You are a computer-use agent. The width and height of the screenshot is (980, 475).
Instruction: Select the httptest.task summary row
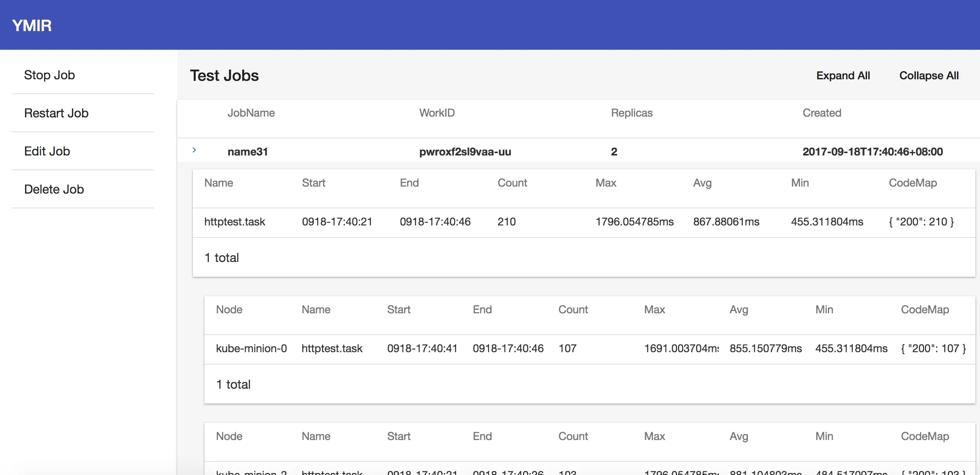(x=234, y=222)
